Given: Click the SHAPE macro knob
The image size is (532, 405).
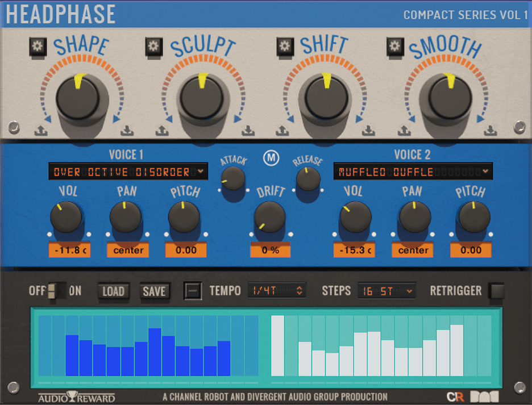Looking at the screenshot, I should click(78, 98).
